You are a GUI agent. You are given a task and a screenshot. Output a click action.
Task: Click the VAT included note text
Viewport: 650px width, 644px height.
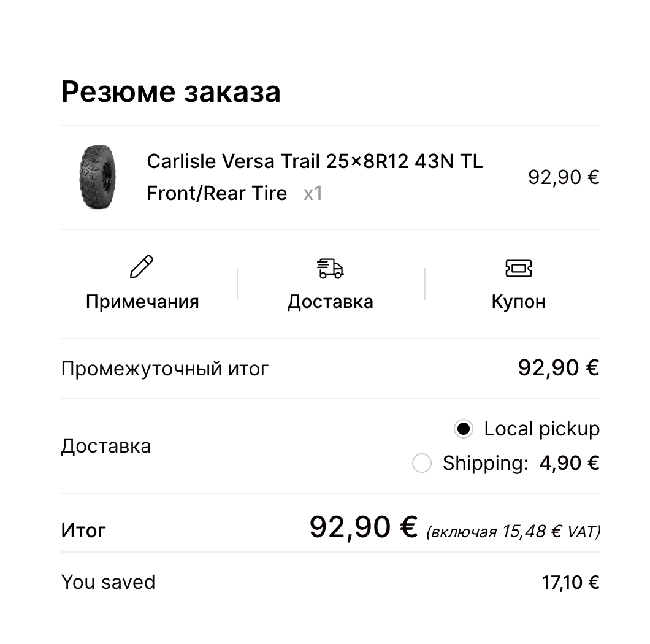pos(513,531)
